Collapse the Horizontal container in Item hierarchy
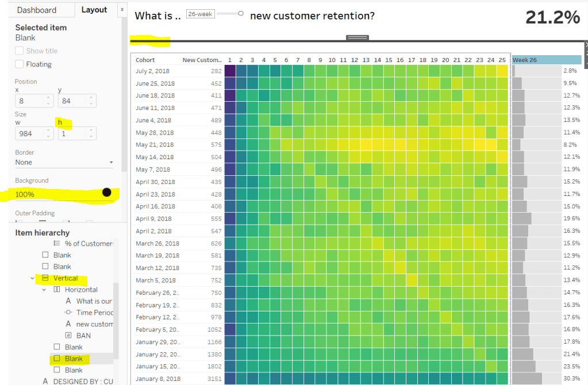This screenshot has height=385, width=588. pyautogui.click(x=44, y=290)
